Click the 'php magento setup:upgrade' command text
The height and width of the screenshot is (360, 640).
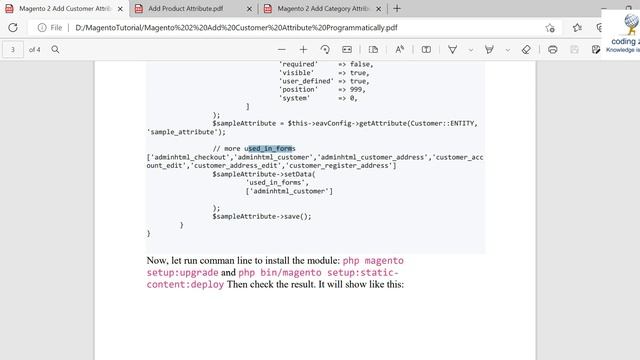point(275,266)
